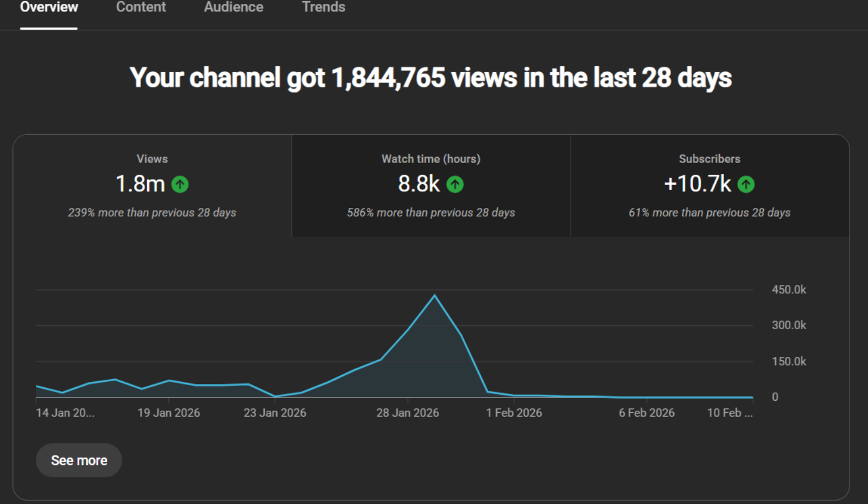Screen dimensions: 868x504
Task: Click the 19 Jan 2026 axis label
Action: 168,413
